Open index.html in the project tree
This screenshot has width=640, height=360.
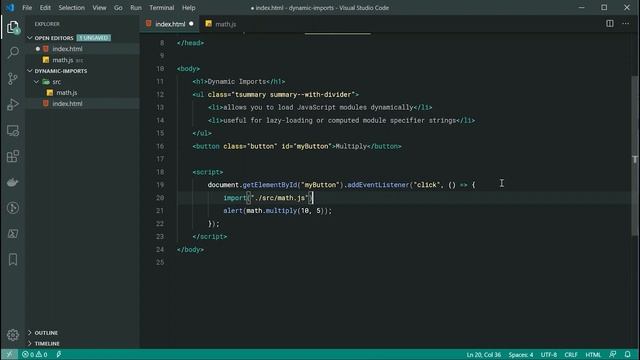(x=83, y=104)
